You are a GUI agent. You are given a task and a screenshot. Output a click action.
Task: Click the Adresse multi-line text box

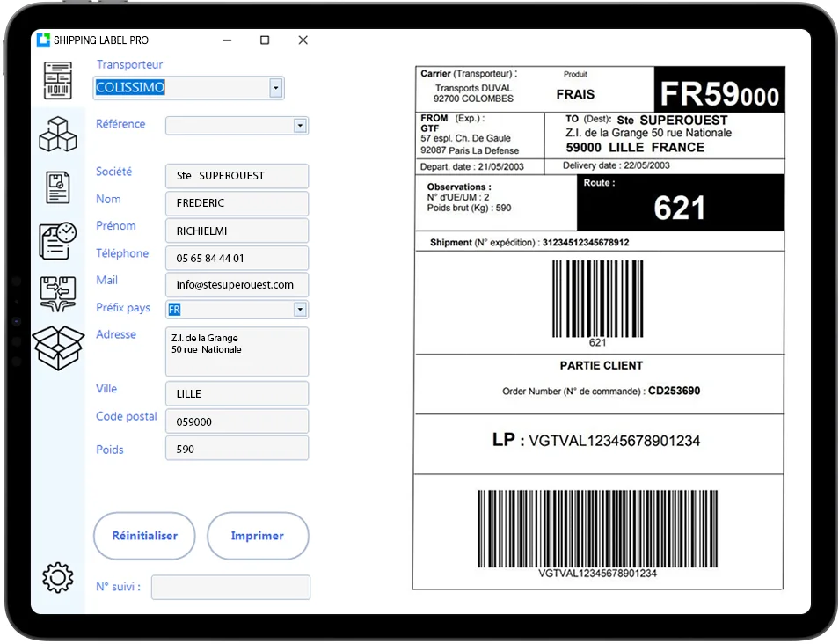pyautogui.click(x=237, y=352)
